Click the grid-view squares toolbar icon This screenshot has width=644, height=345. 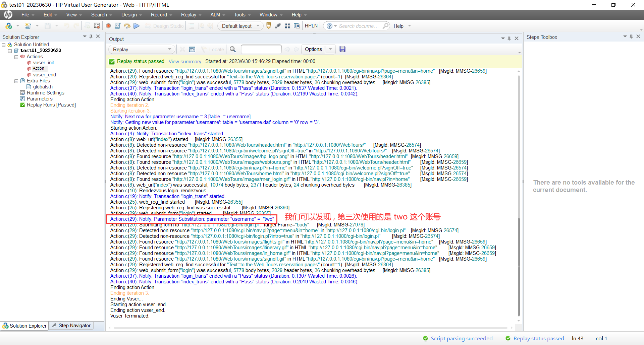coord(287,26)
